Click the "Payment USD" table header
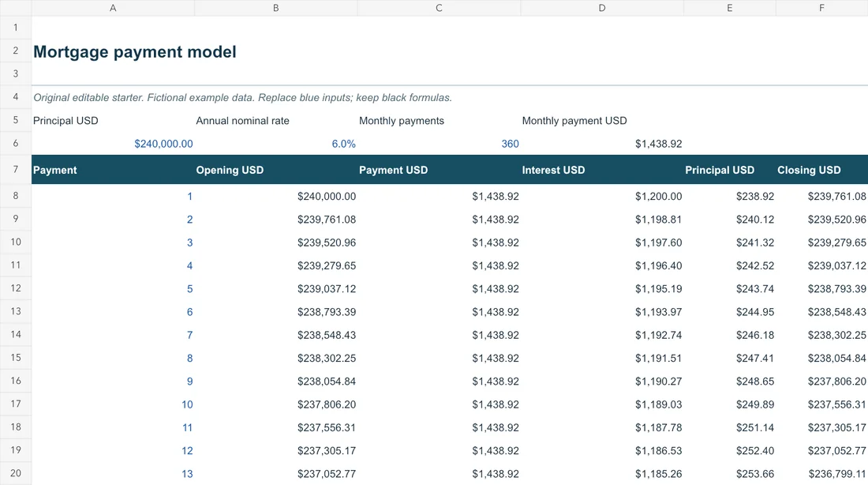Image resolution: width=868 pixels, height=485 pixels. pos(393,170)
